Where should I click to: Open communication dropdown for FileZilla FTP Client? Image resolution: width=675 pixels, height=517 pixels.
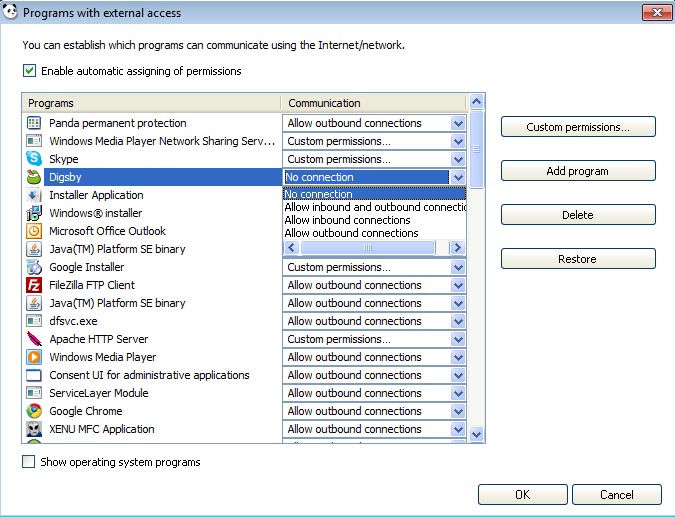point(458,285)
